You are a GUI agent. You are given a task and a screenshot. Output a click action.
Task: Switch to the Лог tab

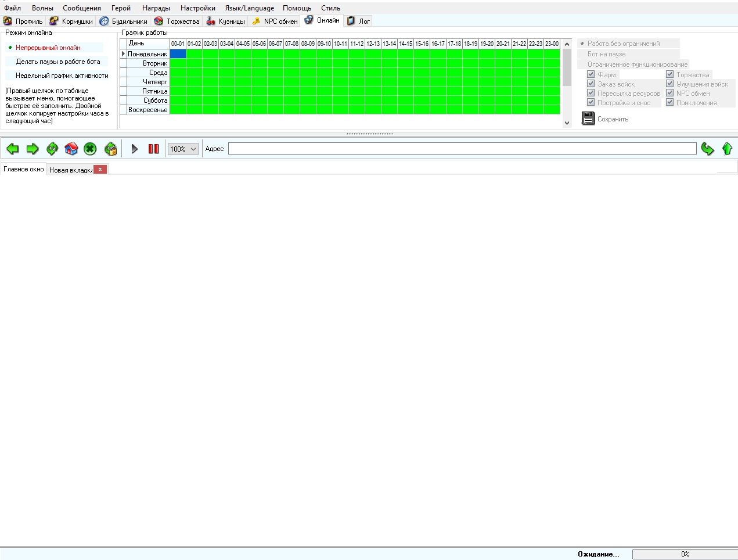pyautogui.click(x=358, y=21)
